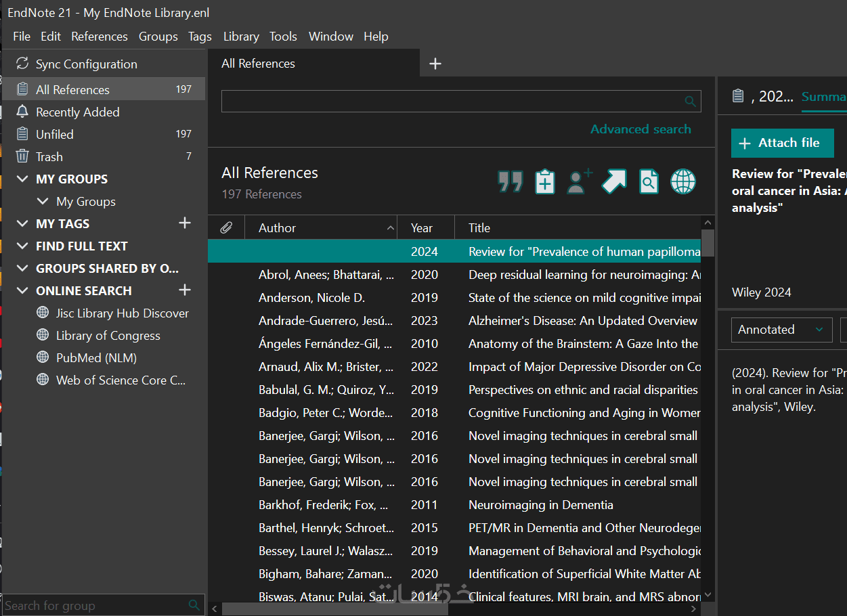
Task: Click the New Reference clipboard icon
Action: [x=545, y=181]
